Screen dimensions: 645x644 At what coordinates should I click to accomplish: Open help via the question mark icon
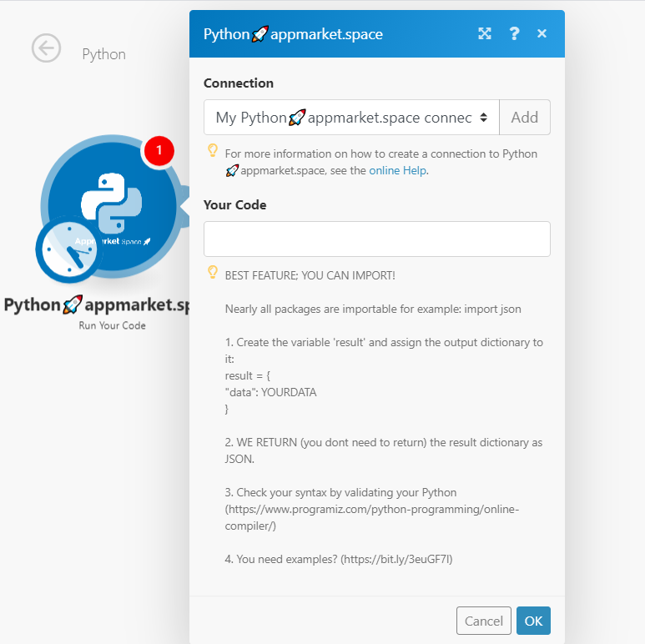tap(514, 33)
